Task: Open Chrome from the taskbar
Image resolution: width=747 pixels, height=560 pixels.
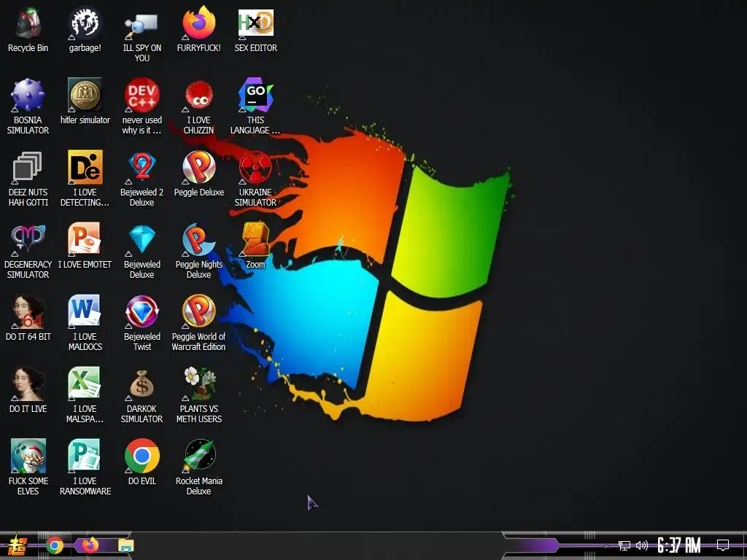Action: pos(55,545)
